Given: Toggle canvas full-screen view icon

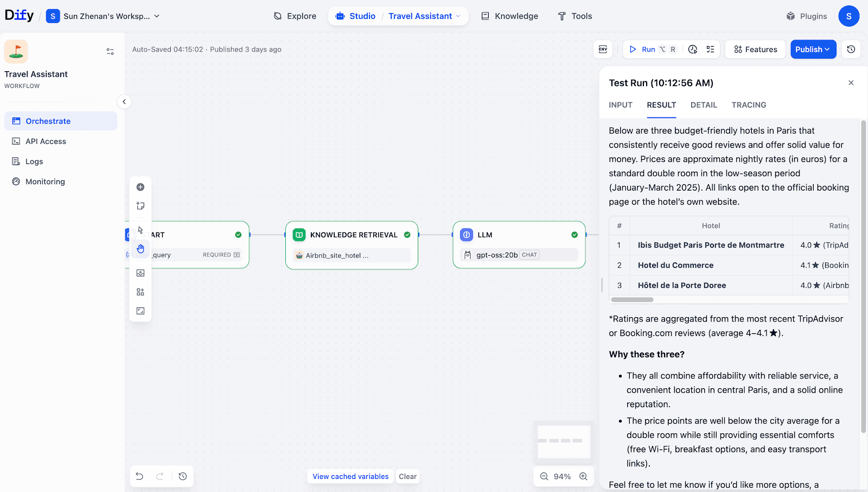Looking at the screenshot, I should (141, 311).
